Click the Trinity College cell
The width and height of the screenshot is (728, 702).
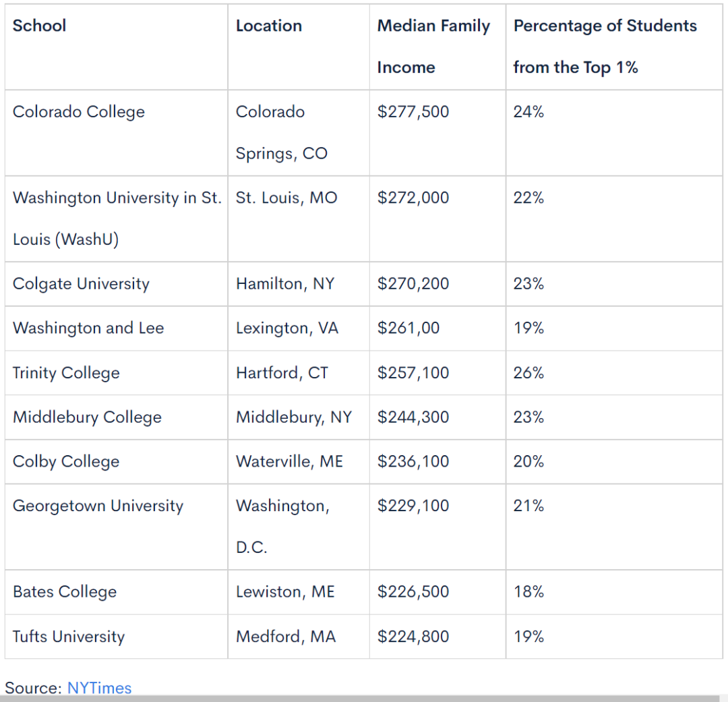point(66,373)
